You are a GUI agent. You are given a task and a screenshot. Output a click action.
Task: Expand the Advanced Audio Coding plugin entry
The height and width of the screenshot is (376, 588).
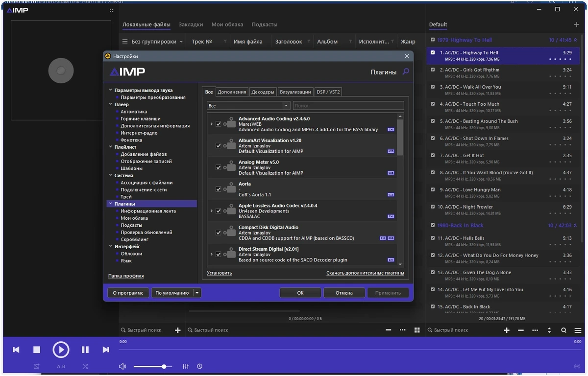point(211,124)
